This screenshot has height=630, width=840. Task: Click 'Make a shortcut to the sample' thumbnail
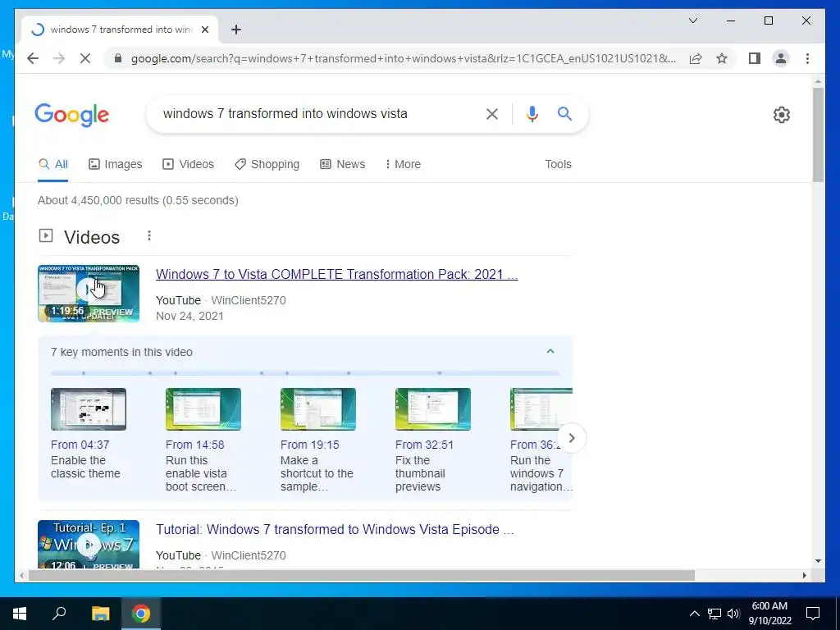pos(317,409)
